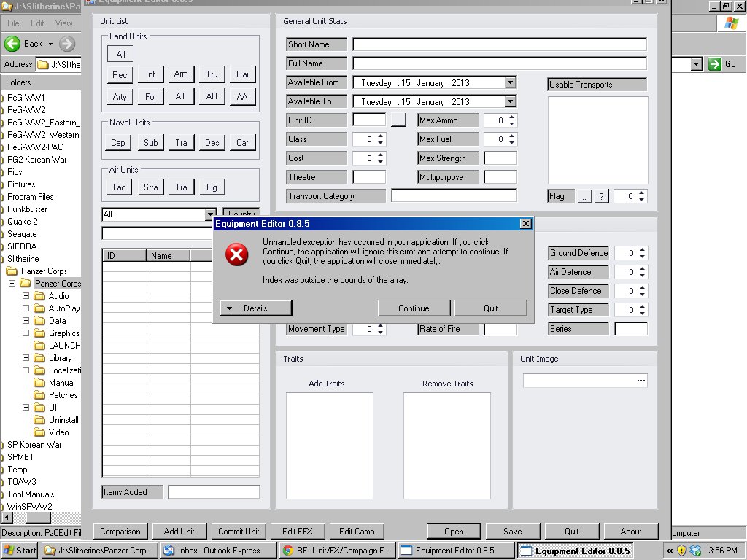Click the Flag help question mark button
The height and width of the screenshot is (560, 747).
pyautogui.click(x=602, y=196)
